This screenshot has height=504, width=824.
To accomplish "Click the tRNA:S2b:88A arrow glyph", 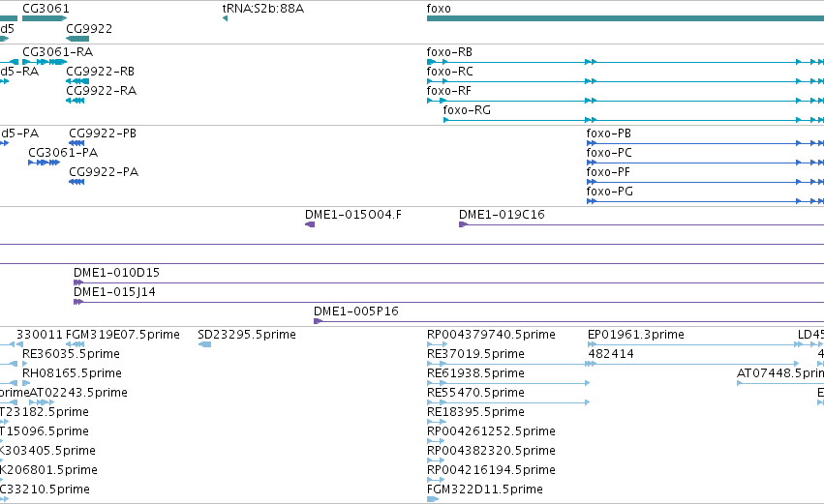I will coord(225,18).
